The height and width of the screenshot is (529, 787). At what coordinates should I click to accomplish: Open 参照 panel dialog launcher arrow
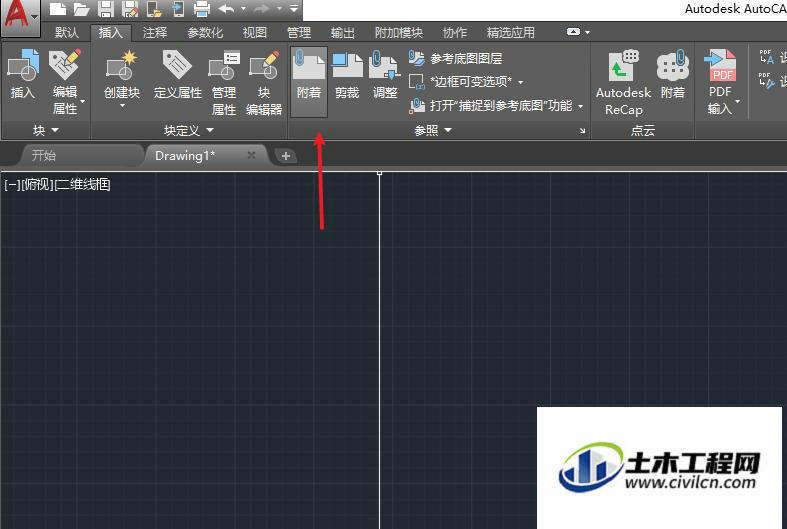point(582,130)
